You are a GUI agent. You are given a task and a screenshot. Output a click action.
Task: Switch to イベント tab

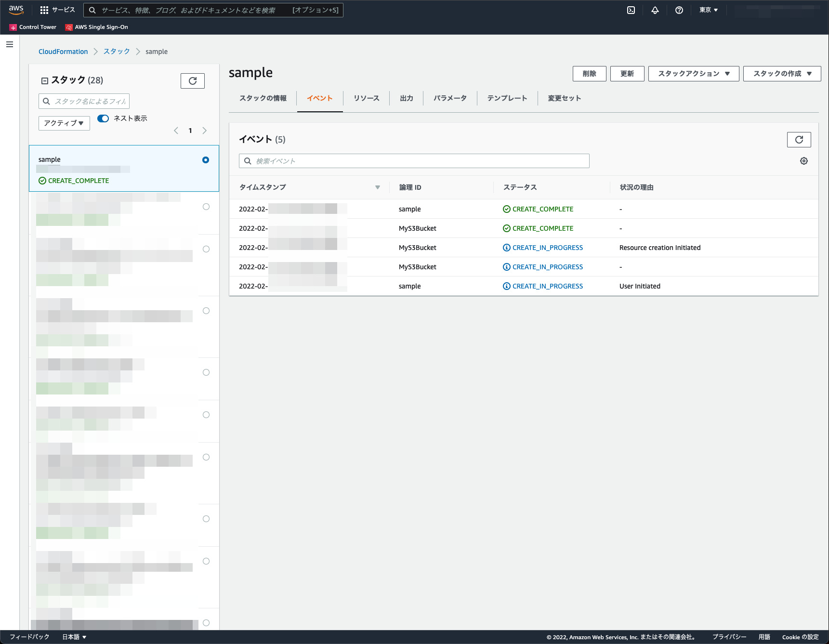(x=320, y=98)
